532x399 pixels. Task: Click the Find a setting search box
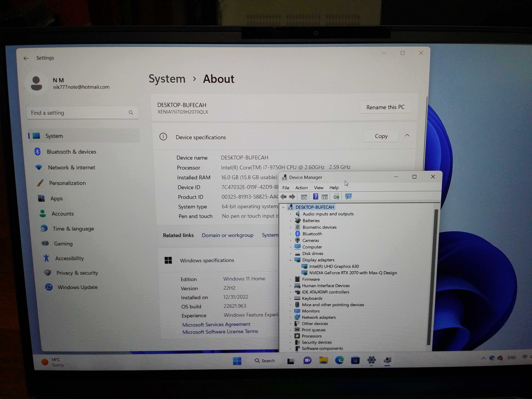pyautogui.click(x=82, y=113)
